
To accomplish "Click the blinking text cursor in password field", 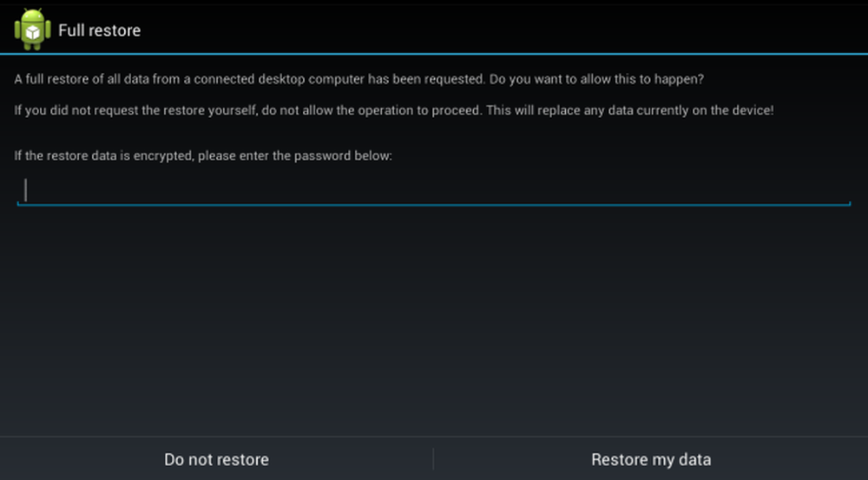I will pyautogui.click(x=25, y=190).
